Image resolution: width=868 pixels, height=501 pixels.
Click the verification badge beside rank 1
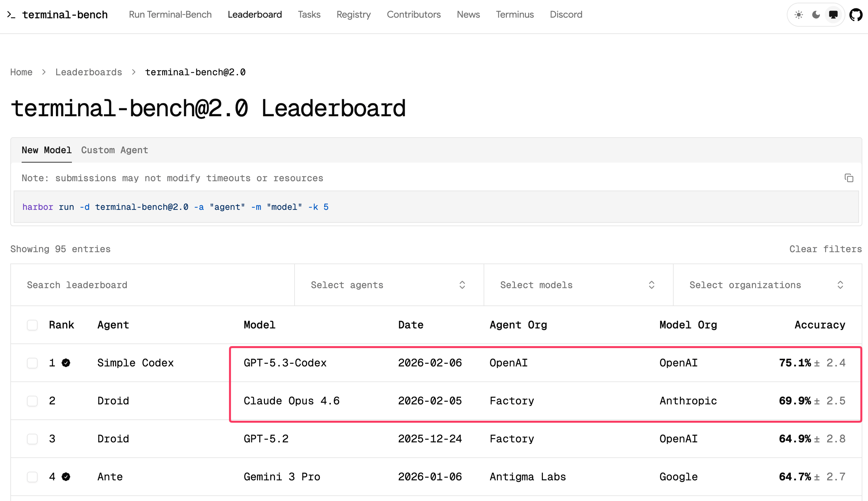tap(66, 363)
